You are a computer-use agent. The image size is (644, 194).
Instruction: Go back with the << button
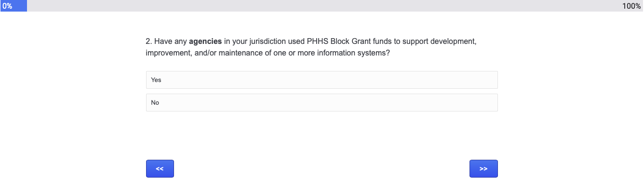click(x=160, y=169)
